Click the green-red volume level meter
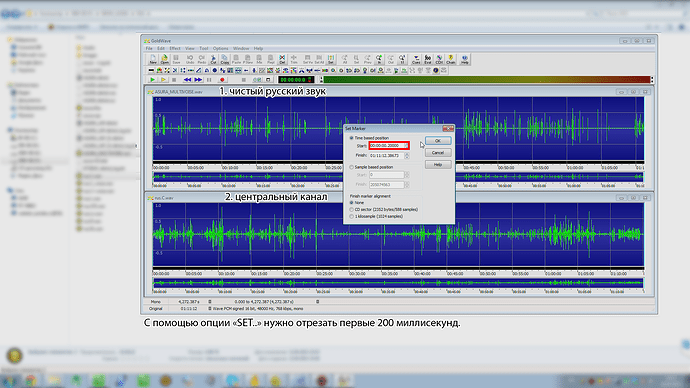The image size is (690, 388). tap(486, 80)
